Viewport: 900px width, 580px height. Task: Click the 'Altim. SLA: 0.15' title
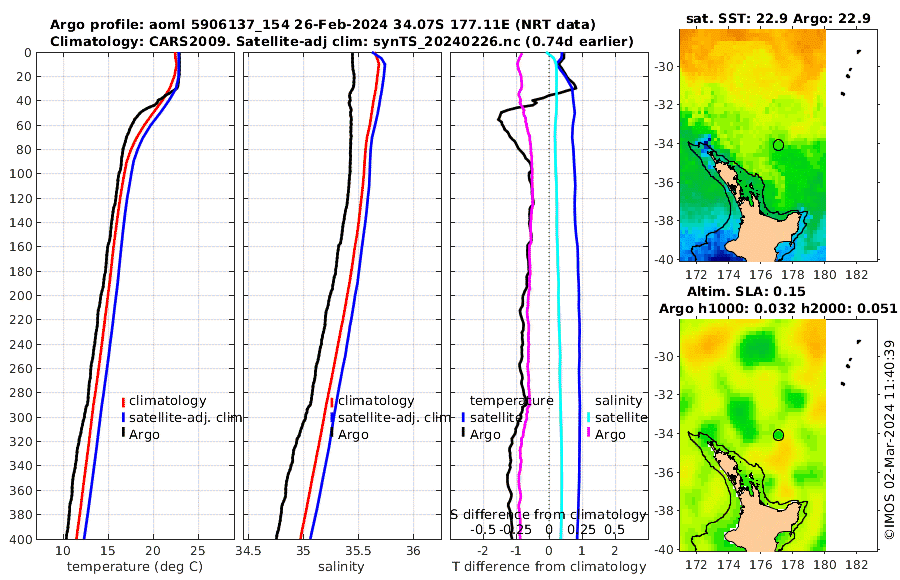(x=746, y=291)
